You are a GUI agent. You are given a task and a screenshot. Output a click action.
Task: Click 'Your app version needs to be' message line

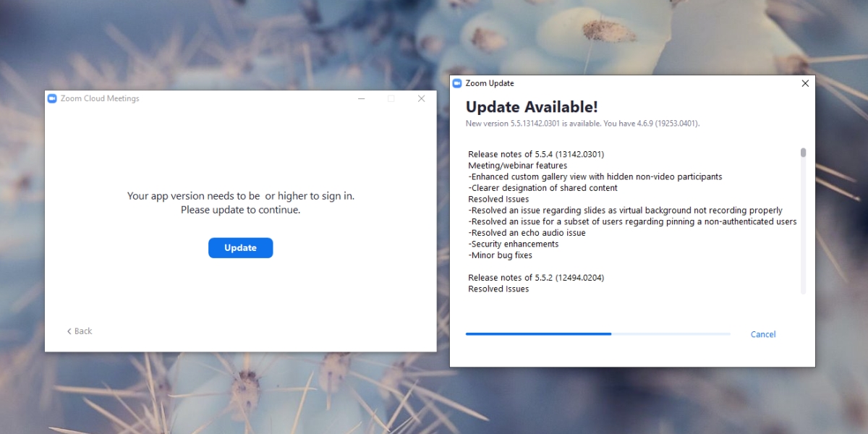click(x=241, y=195)
